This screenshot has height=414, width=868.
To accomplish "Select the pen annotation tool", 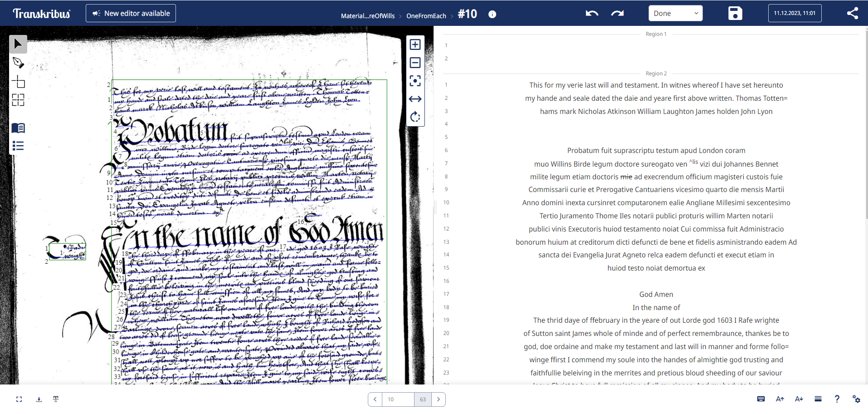I will coord(18,63).
